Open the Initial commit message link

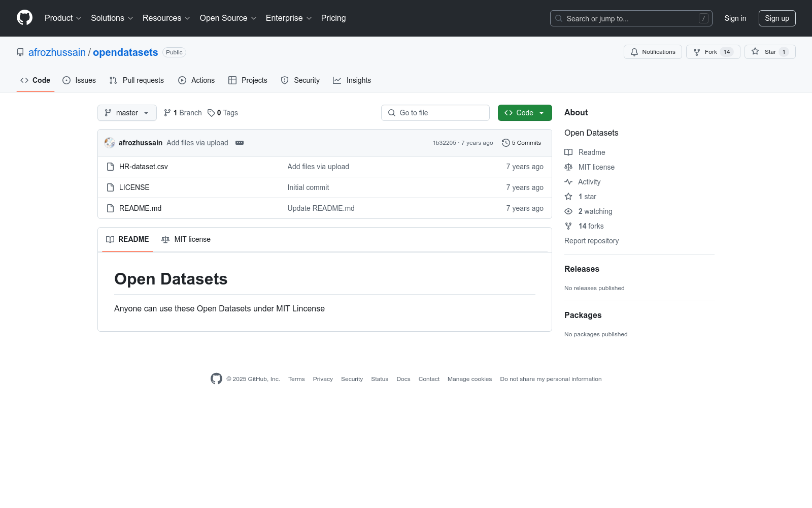(308, 187)
